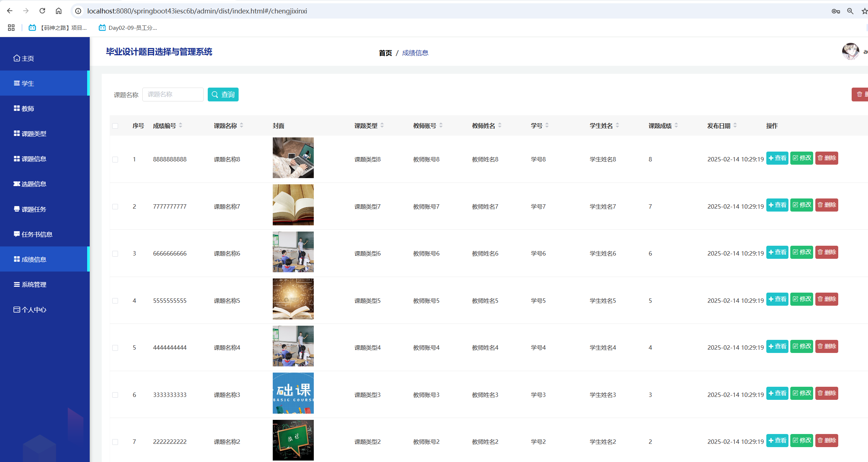Screen dimensions: 868x462
Task: Click the 查询 search button
Action: coord(223,95)
